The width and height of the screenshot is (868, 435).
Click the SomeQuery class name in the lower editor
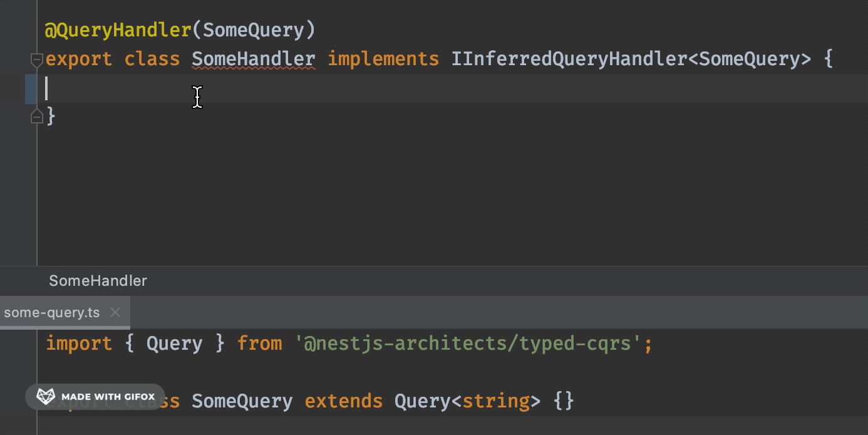click(242, 401)
